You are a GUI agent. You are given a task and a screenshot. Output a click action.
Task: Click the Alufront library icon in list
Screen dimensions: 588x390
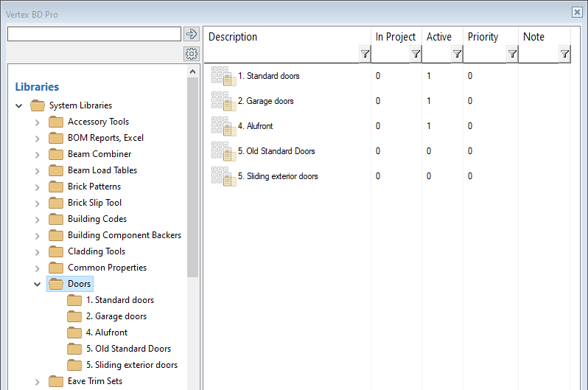pos(223,126)
